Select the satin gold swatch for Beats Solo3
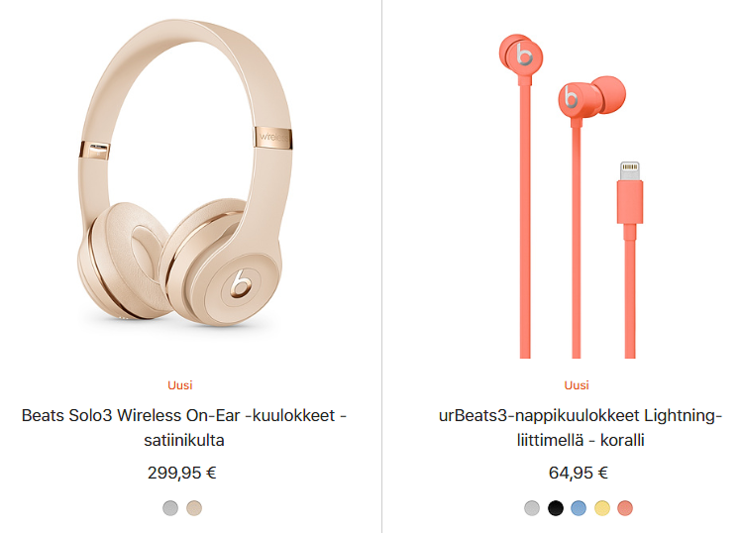Viewport: 740px width, 533px height. pyautogui.click(x=194, y=508)
